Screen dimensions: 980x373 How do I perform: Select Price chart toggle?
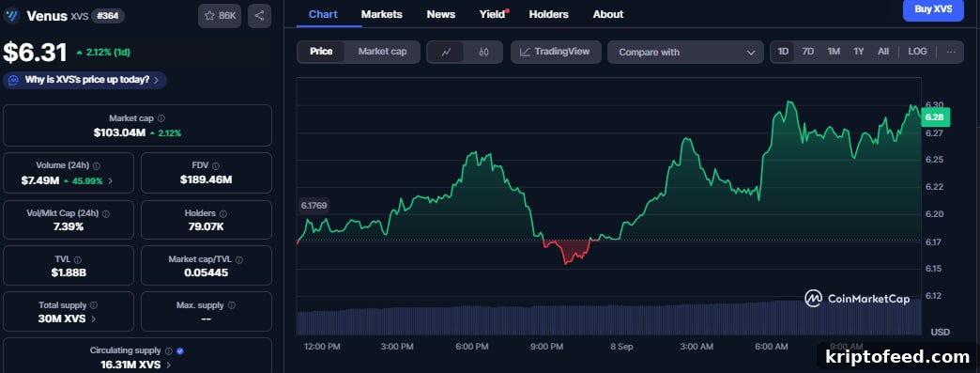tap(321, 52)
